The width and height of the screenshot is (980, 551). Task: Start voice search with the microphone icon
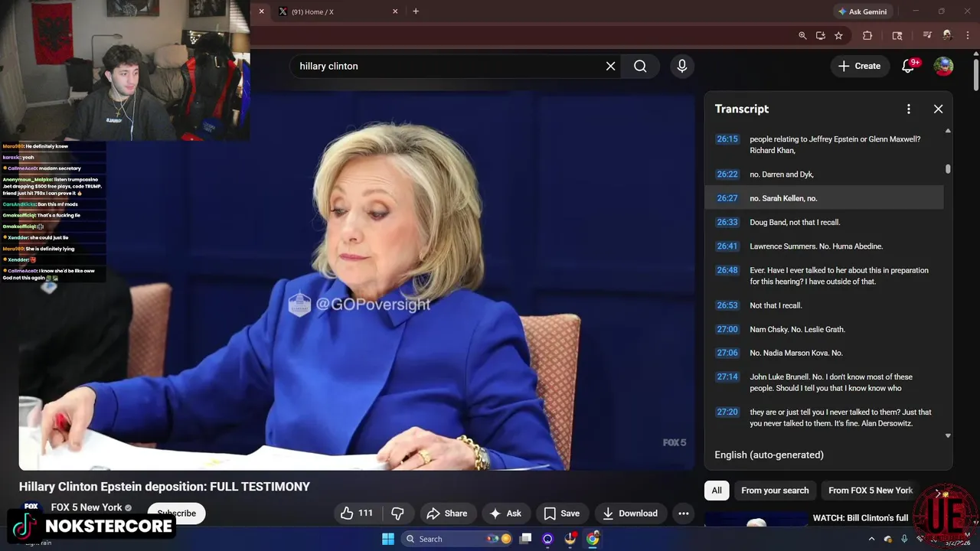click(x=681, y=66)
